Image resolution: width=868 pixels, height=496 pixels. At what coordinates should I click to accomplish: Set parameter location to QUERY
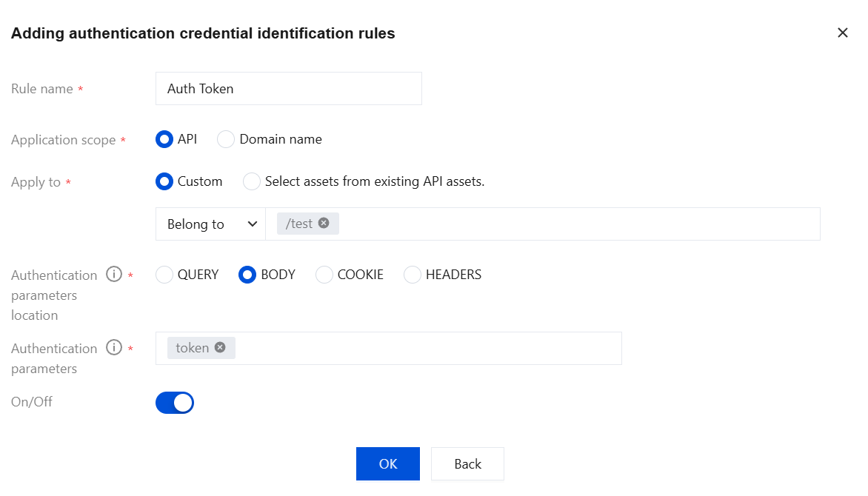coord(164,275)
